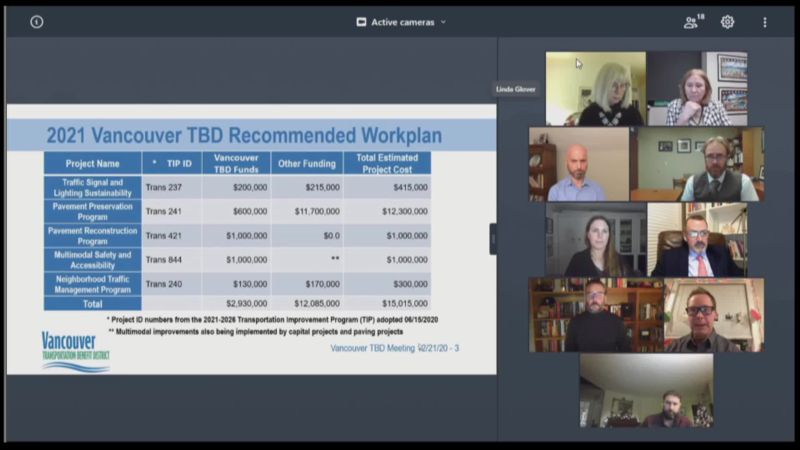Click the Vancouver Transportation Benefit District logo
800x450 pixels.
click(x=75, y=350)
